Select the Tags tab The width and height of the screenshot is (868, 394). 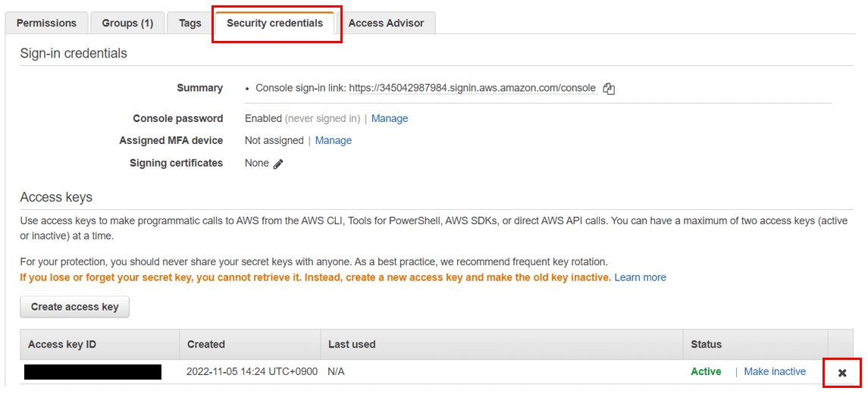(190, 23)
